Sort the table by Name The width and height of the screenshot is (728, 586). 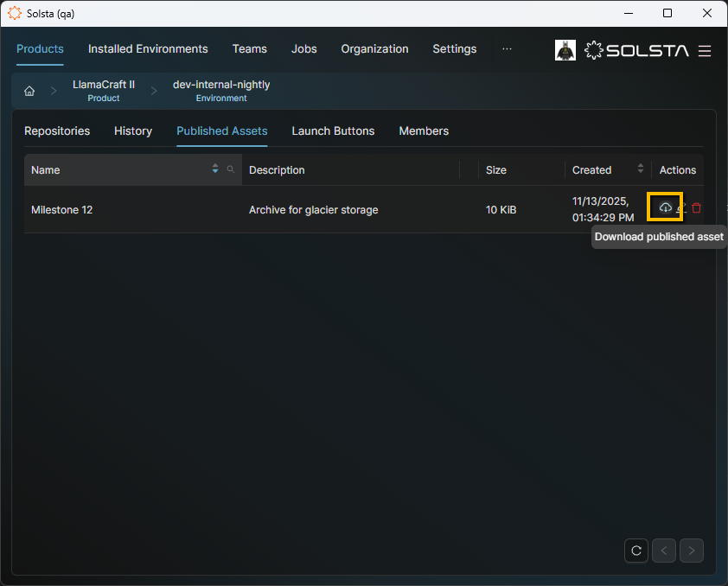pos(215,169)
